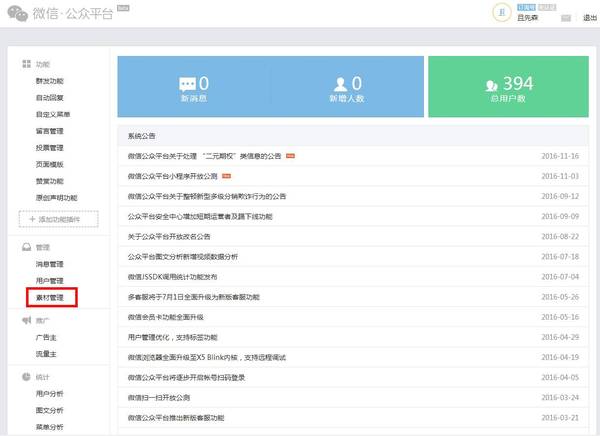This screenshot has width=600, height=436.
Task: Open 素材管理 in the sidebar
Action: [50, 297]
